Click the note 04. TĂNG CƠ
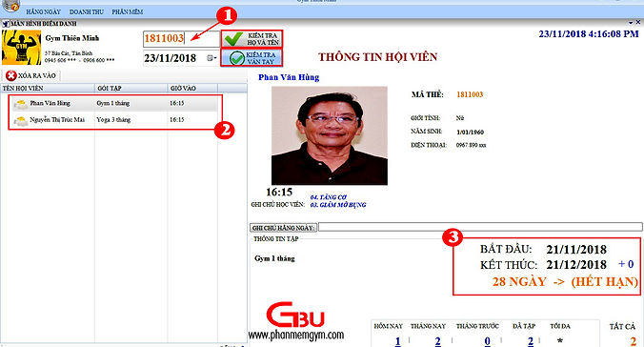The width and height of the screenshot is (644, 347). pos(329,197)
